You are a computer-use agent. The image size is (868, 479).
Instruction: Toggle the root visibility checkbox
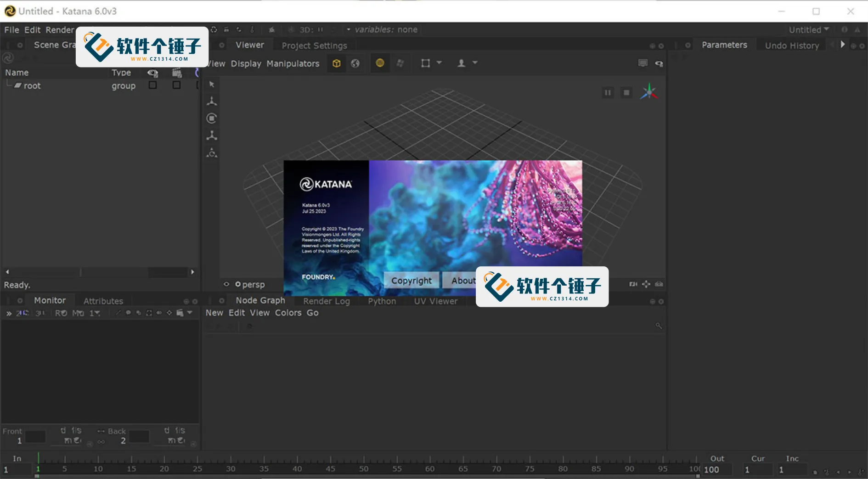pos(153,85)
